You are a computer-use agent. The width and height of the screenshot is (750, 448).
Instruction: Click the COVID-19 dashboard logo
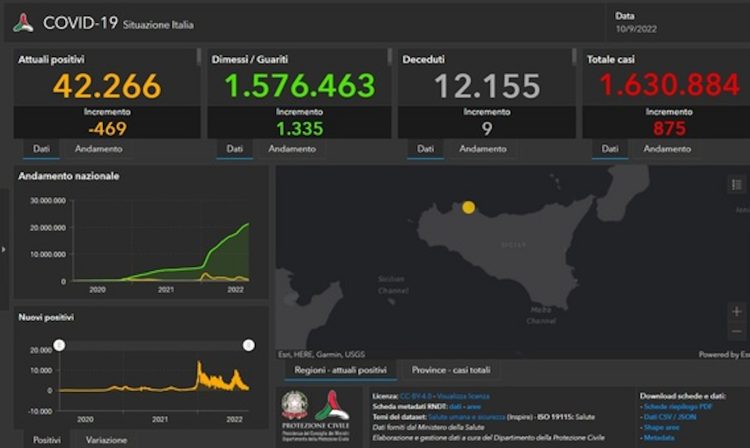click(22, 23)
